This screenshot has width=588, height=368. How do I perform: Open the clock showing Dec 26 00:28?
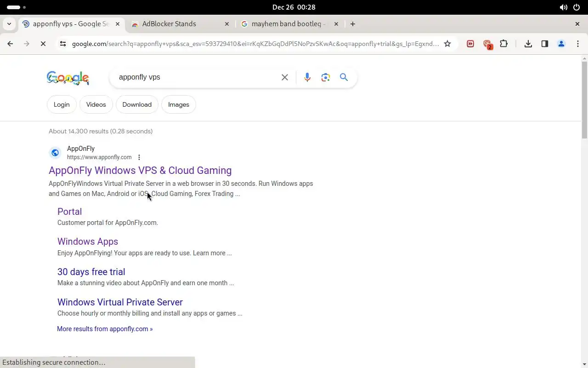click(294, 7)
